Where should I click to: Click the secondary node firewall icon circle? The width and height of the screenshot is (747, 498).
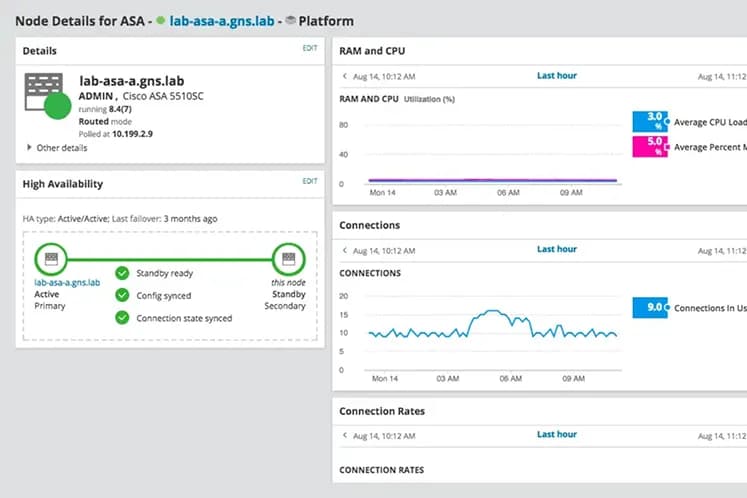(289, 259)
